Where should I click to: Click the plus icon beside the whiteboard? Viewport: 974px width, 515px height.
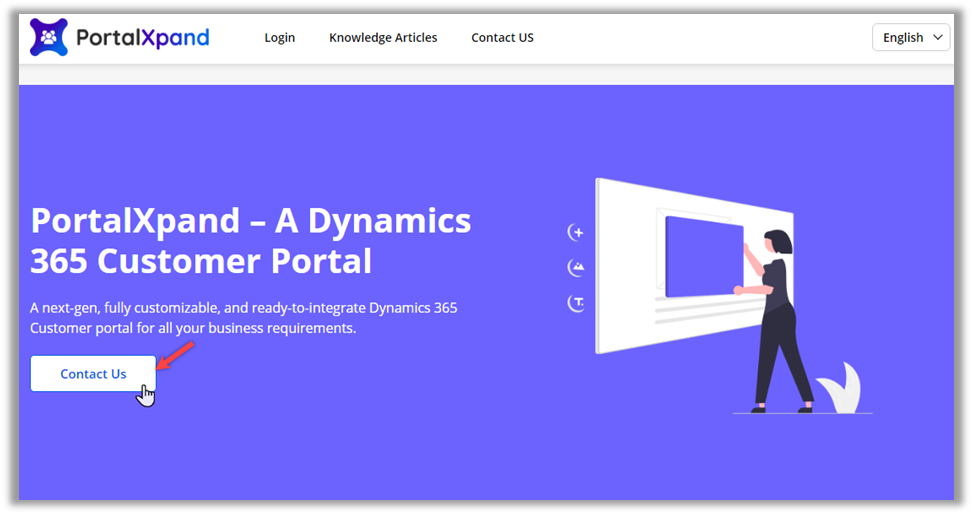tap(576, 232)
